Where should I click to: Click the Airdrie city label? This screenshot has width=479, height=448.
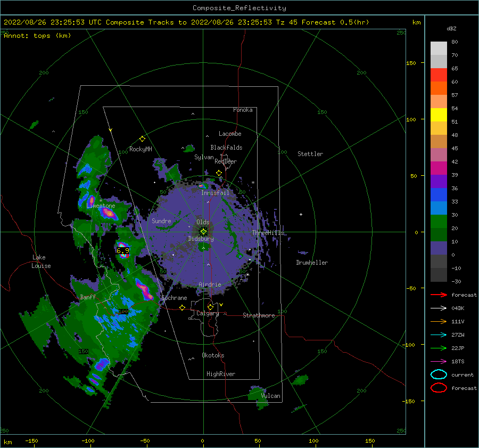(x=210, y=284)
